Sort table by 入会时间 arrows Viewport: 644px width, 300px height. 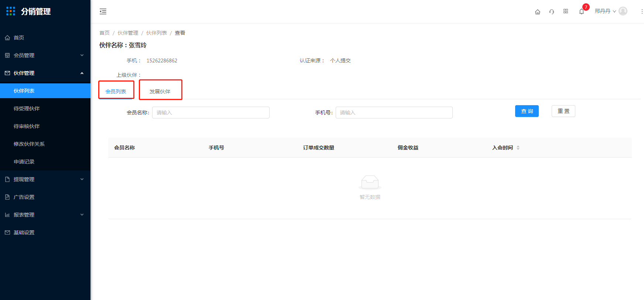(518, 148)
